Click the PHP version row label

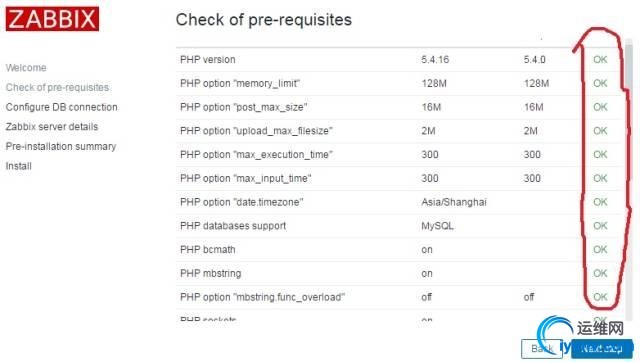[x=208, y=60]
